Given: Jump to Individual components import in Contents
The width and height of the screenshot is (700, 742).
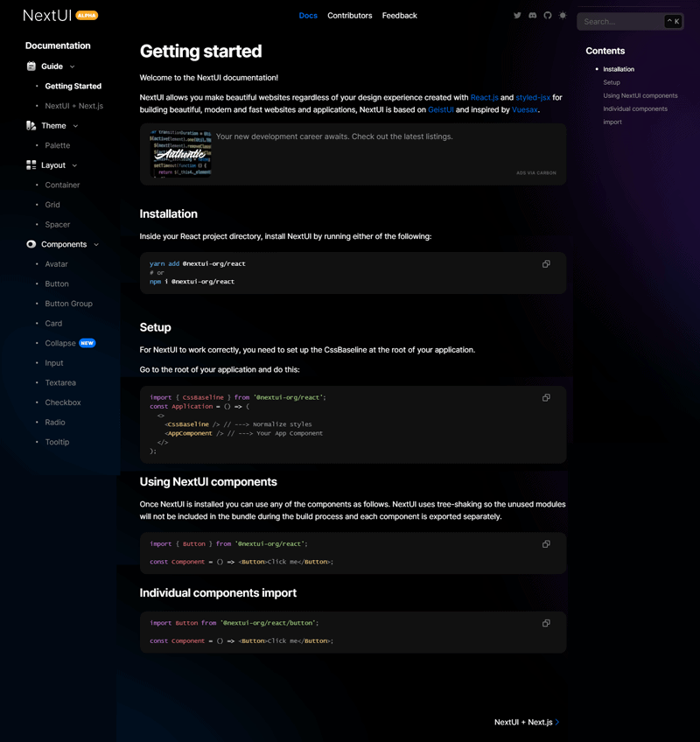Looking at the screenshot, I should pyautogui.click(x=635, y=115).
